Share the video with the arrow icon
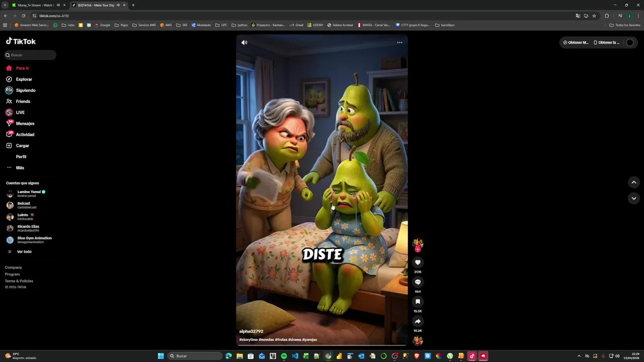The image size is (644, 362). 418,321
